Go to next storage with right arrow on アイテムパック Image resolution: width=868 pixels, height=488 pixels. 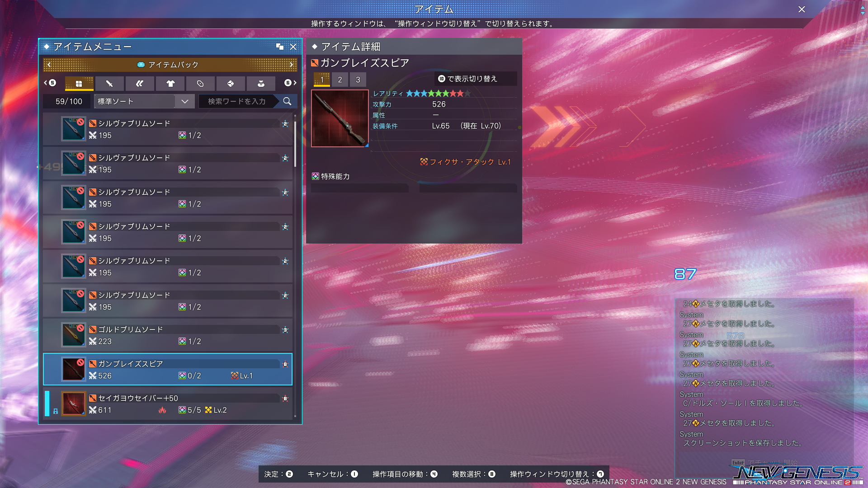(292, 65)
